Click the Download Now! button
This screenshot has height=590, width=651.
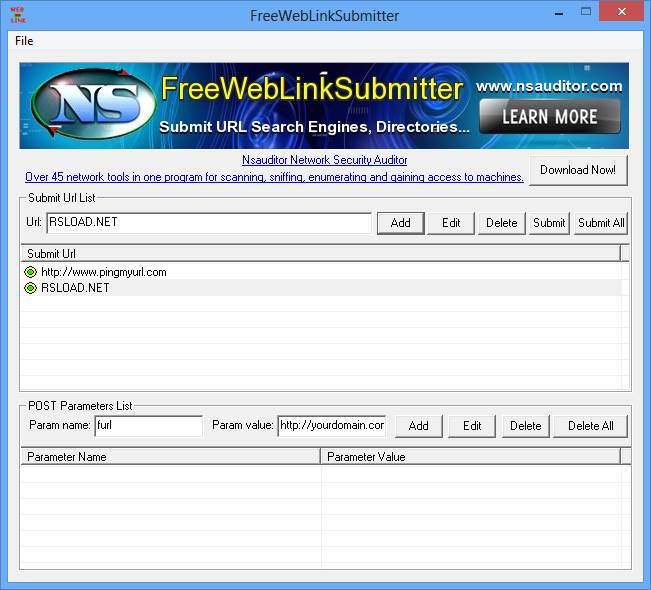(x=578, y=170)
